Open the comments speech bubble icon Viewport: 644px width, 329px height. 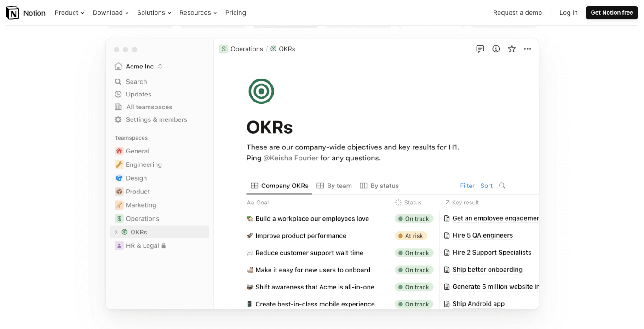[x=480, y=49]
